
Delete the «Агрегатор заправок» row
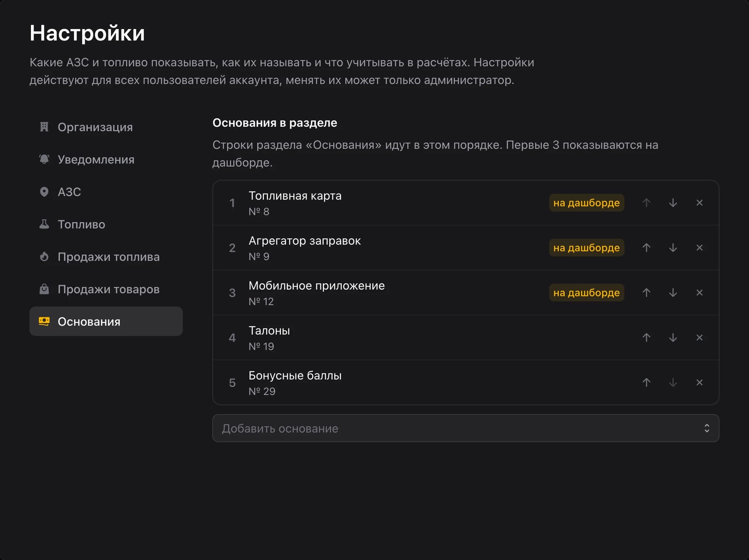(x=699, y=248)
